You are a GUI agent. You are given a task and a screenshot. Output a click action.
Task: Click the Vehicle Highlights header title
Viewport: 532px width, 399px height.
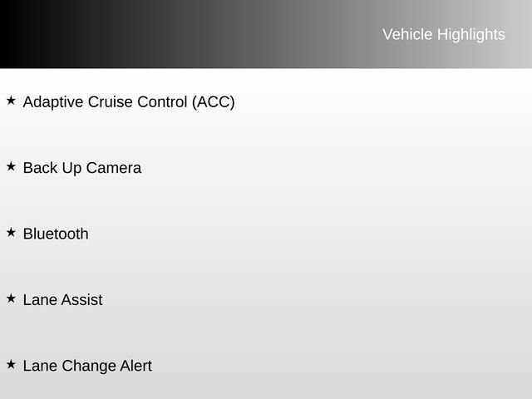click(x=444, y=34)
